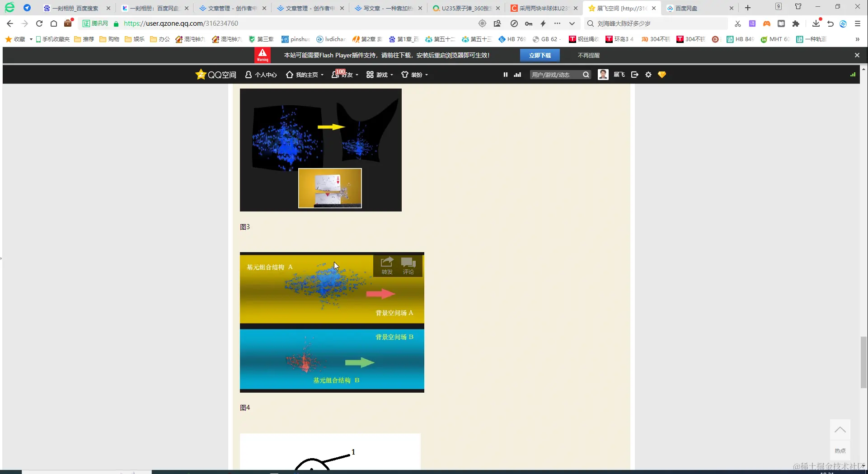Open the briefcase icon beside the home button
This screenshot has width=868, height=474.
click(68, 23)
